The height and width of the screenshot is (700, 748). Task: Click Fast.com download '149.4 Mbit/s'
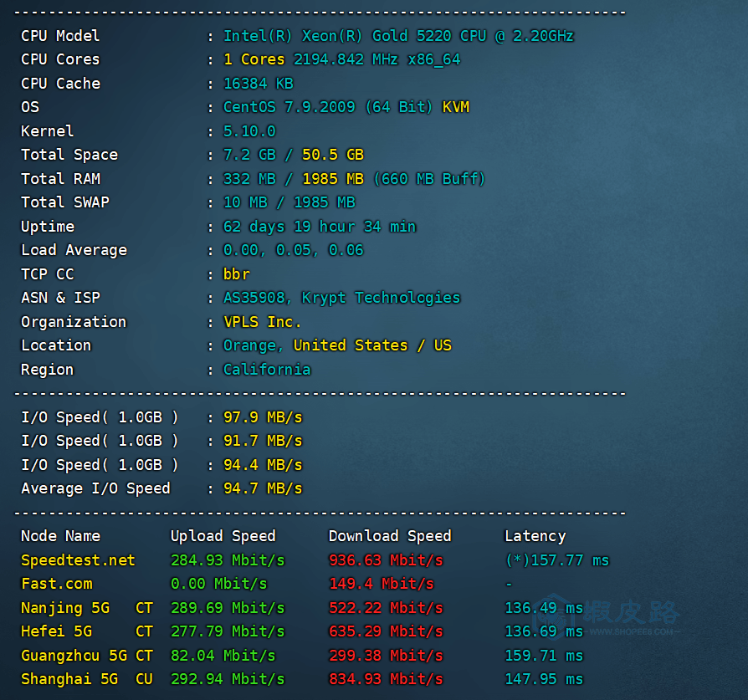pos(382,584)
